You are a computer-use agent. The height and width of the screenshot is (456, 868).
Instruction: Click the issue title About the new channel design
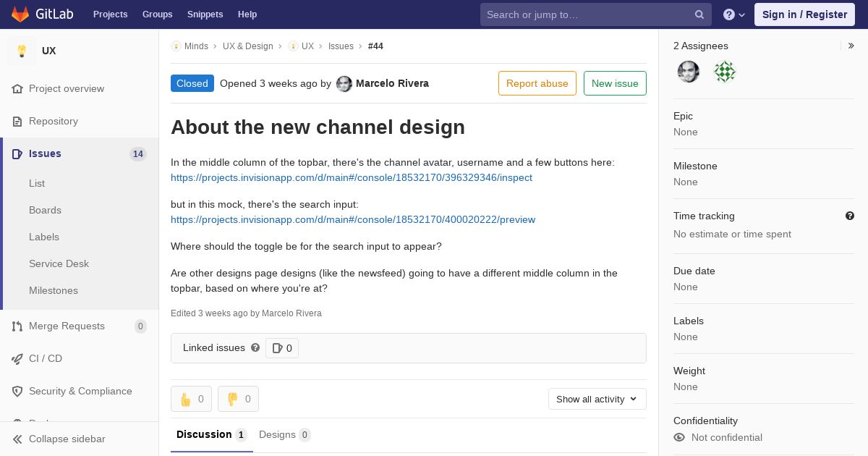pos(318,127)
